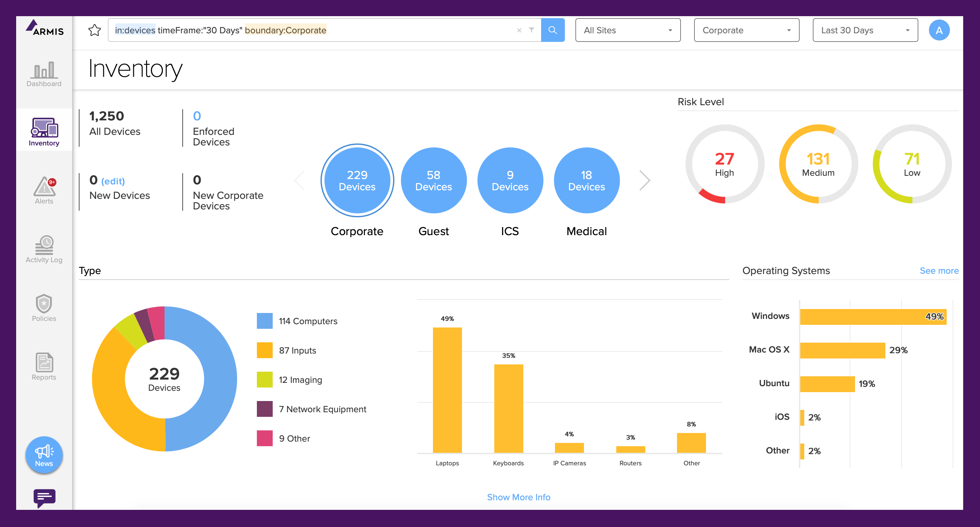Viewport: 980px width, 527px height.
Task: Favorite this search with star icon
Action: pos(94,30)
